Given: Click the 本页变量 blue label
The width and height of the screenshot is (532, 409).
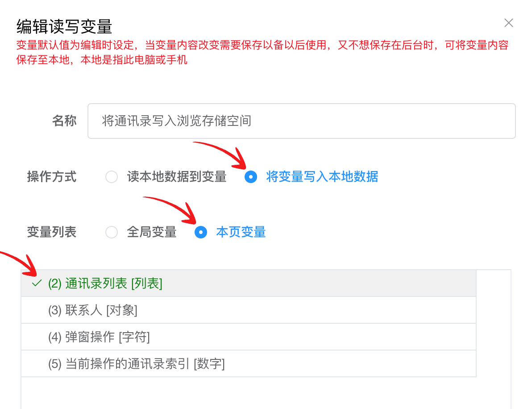Looking at the screenshot, I should pyautogui.click(x=241, y=232).
